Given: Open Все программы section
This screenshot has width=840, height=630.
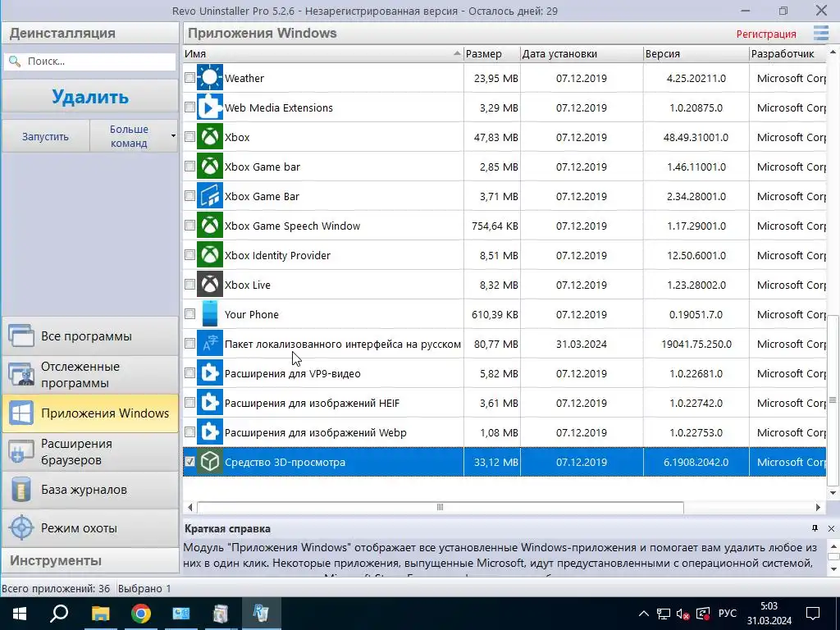Looking at the screenshot, I should (90, 336).
